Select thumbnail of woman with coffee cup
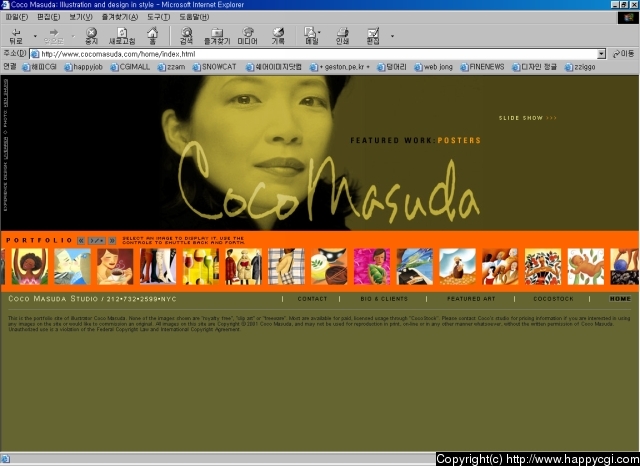Image resolution: width=640 pixels, height=466 pixels. (115, 266)
